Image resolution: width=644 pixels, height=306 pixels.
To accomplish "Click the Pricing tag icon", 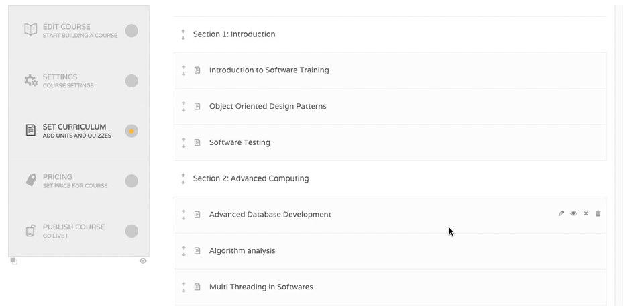I will coord(31,181).
